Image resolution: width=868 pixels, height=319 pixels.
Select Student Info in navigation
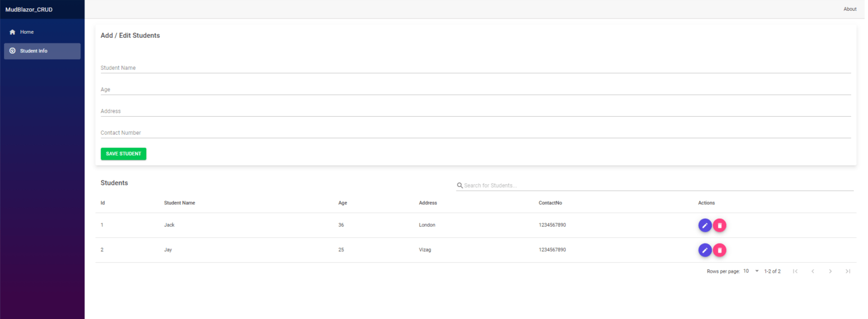point(34,51)
